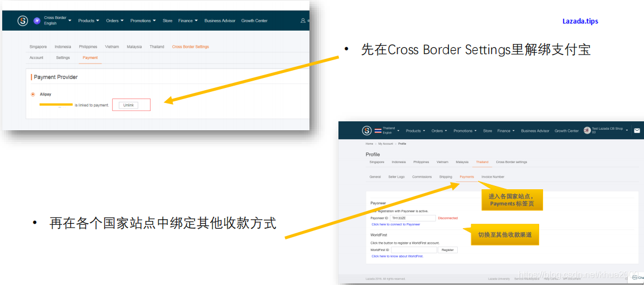Click the Test Lazada CB Shop avatar
Screen dimensions: 644x285
pyautogui.click(x=587, y=130)
